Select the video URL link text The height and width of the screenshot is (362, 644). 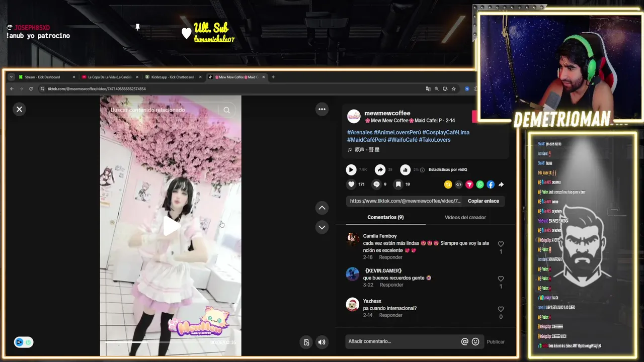[405, 201]
